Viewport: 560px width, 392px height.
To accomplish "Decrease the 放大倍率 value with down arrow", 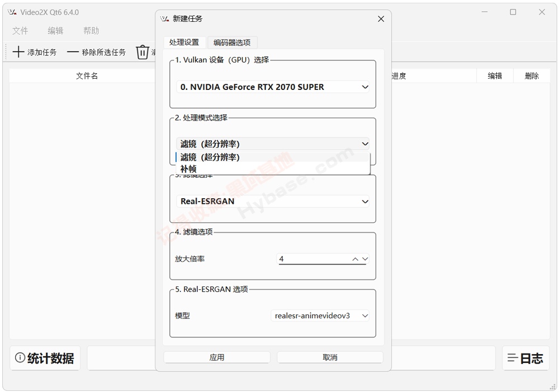I will tap(364, 259).
